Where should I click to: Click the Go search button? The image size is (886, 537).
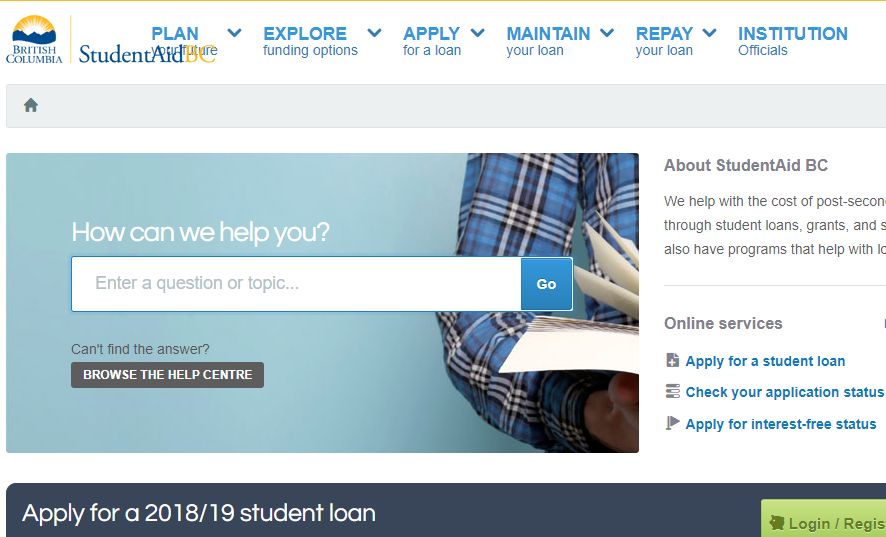tap(546, 284)
